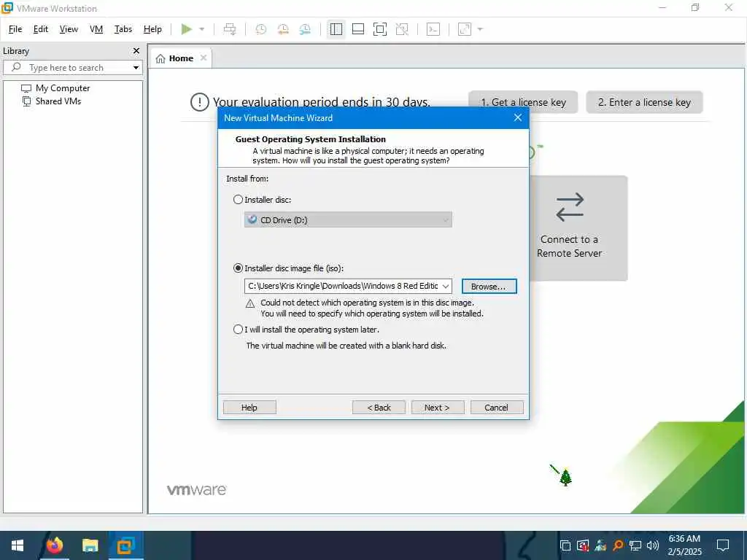
Task: Select the Installer disc radio button
Action: [239, 200]
